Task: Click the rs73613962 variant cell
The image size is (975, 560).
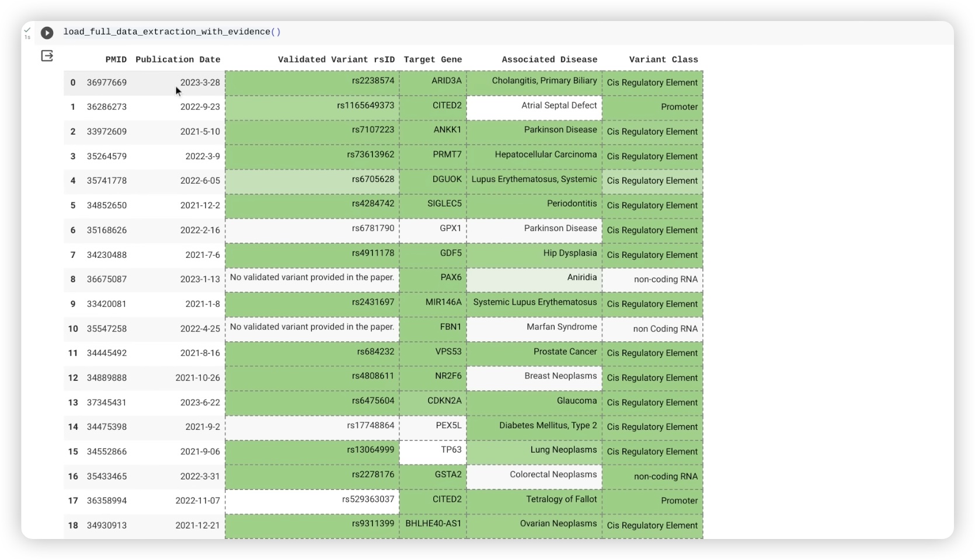Action: (x=312, y=157)
